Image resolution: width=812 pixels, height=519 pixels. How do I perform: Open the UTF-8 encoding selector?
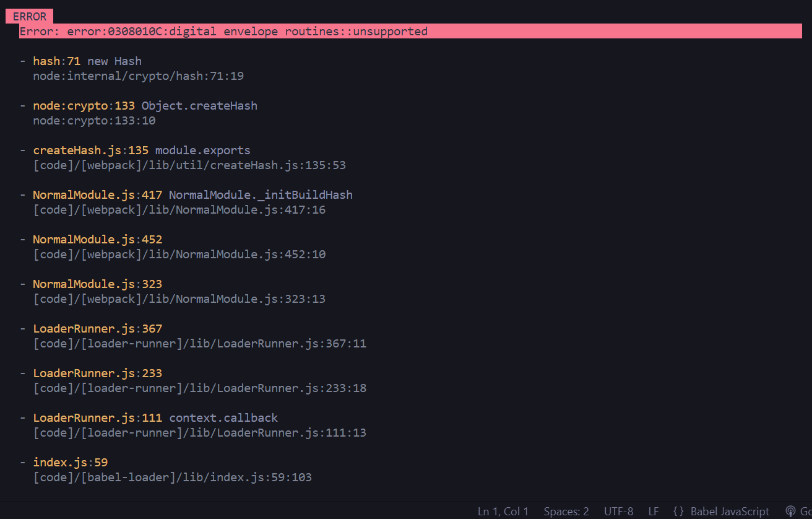(618, 511)
